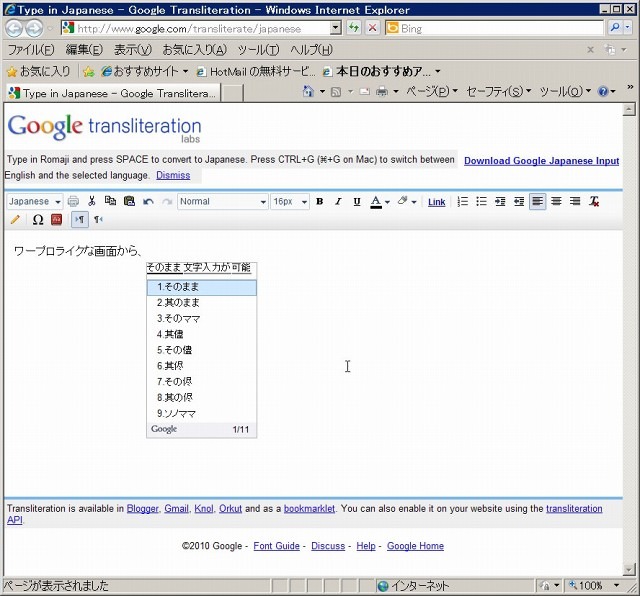Click the Home icon in command bar
This screenshot has height=596, width=640.
tap(308, 91)
